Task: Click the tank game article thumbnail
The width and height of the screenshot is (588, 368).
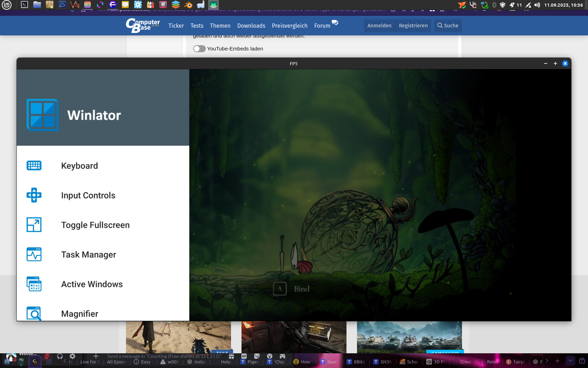Action: pos(409,337)
